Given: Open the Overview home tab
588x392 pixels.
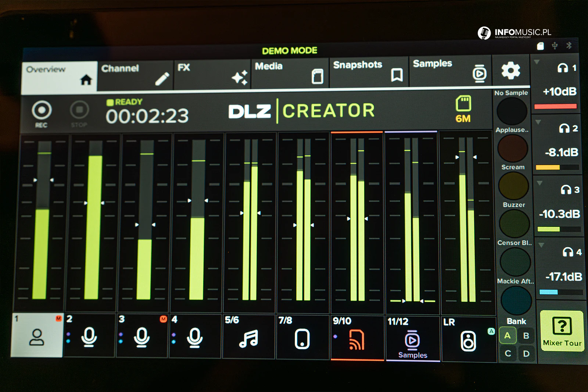Looking at the screenshot, I should click(60, 78).
